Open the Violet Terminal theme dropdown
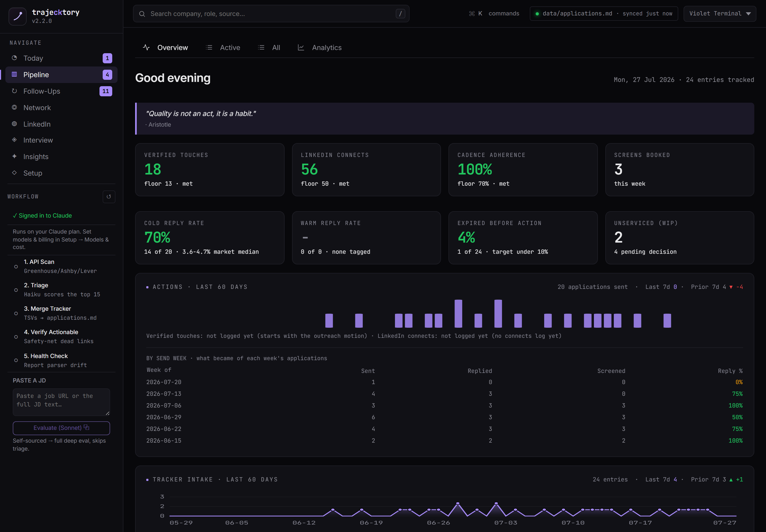Image resolution: width=766 pixels, height=532 pixels. (x=720, y=14)
